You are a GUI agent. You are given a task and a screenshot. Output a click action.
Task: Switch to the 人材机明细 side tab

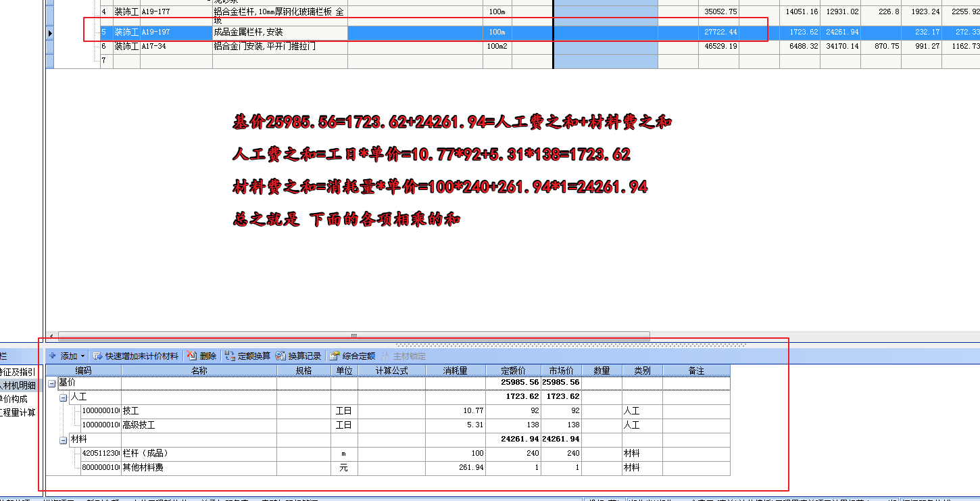coord(18,385)
